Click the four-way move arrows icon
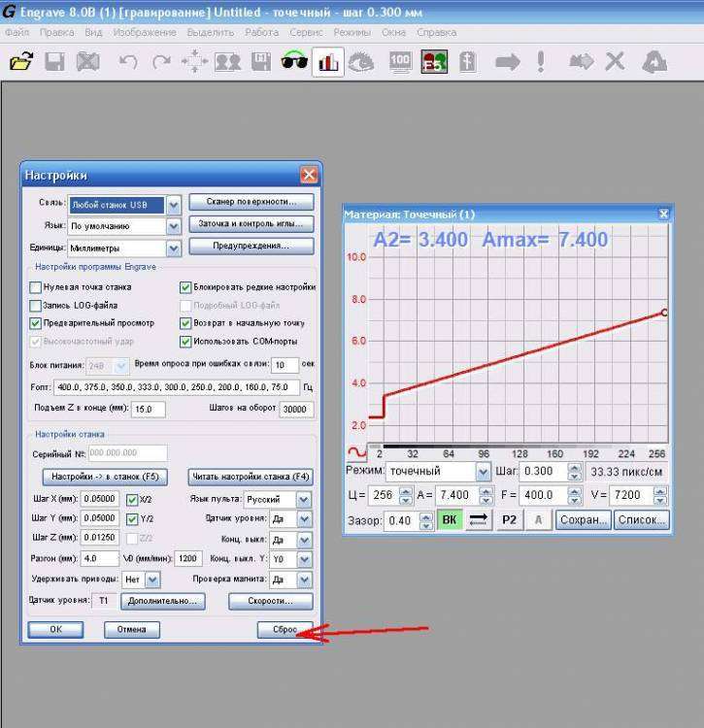The width and height of the screenshot is (704, 728). (195, 62)
